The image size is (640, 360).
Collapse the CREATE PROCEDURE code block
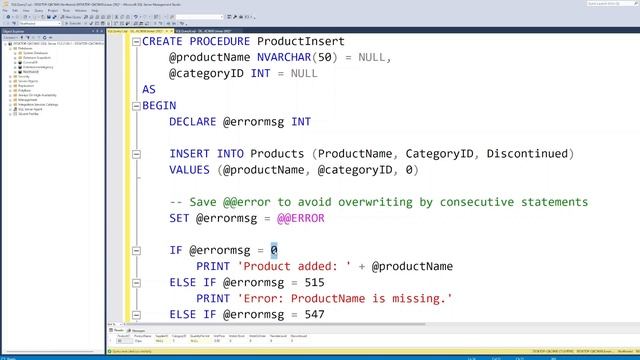tap(136, 42)
